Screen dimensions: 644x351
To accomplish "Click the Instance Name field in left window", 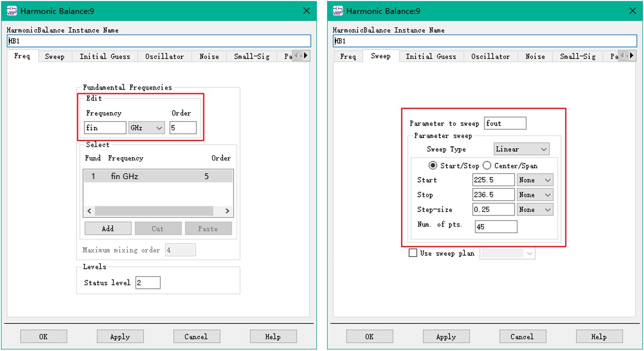I will pyautogui.click(x=159, y=41).
